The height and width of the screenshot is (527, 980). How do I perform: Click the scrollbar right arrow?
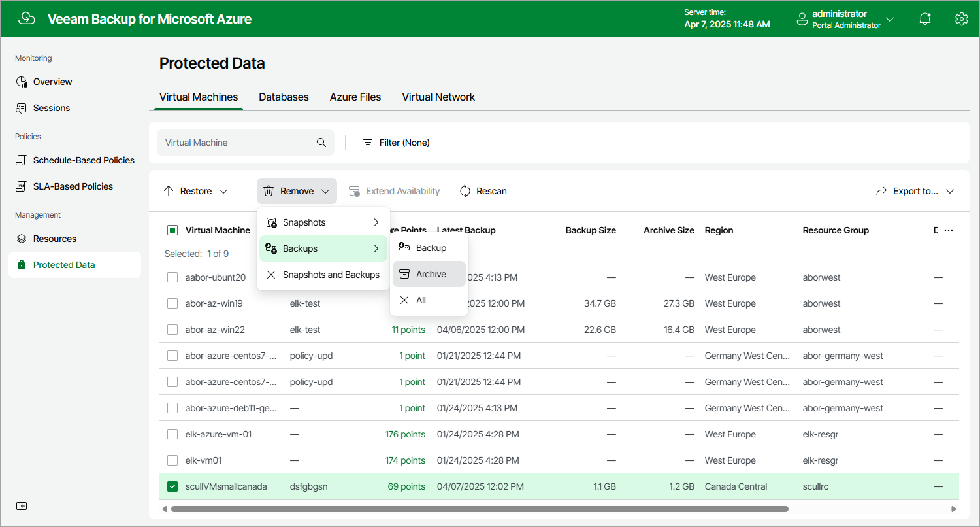[x=954, y=508]
